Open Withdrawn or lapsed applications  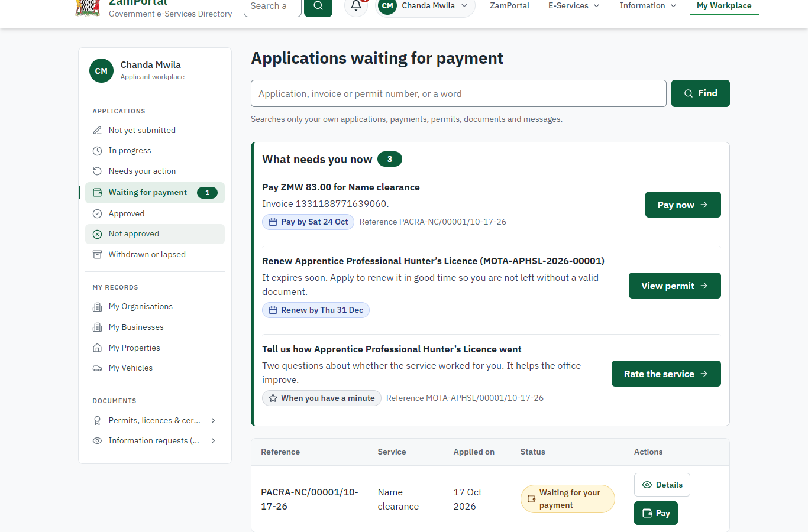pos(155,255)
